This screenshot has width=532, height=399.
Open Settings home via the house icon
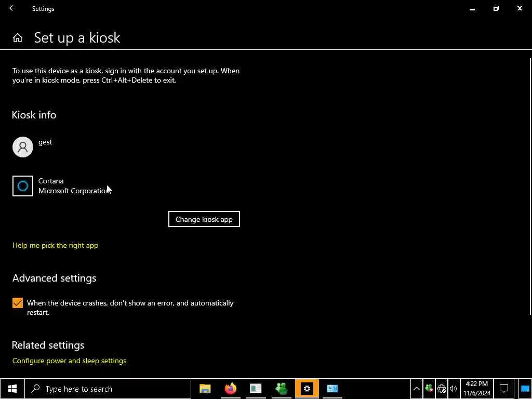18,37
